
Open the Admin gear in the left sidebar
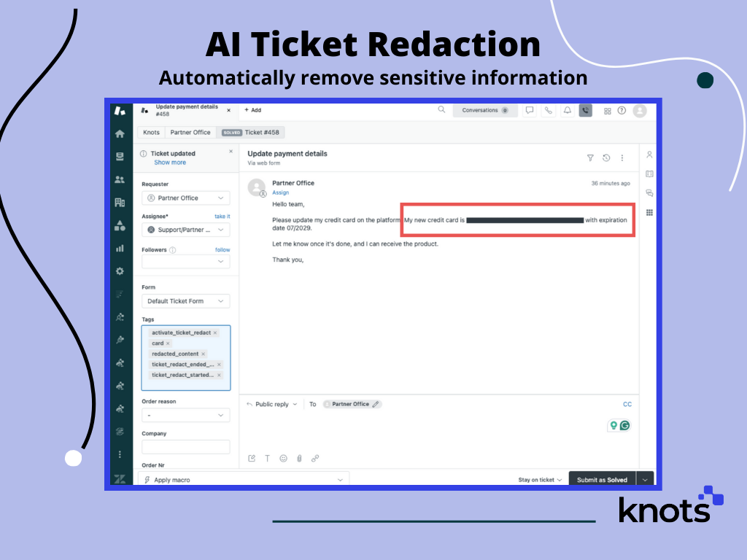tap(120, 271)
